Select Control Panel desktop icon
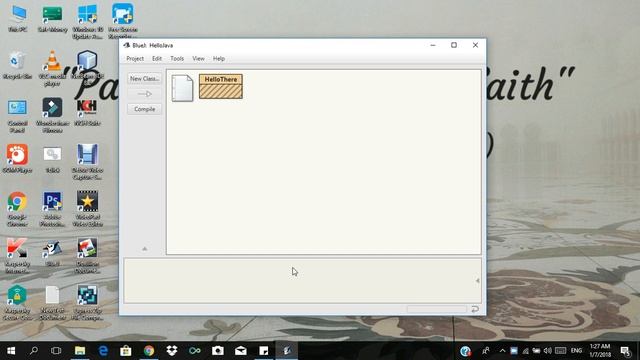This screenshot has height=360, width=640. (x=18, y=116)
